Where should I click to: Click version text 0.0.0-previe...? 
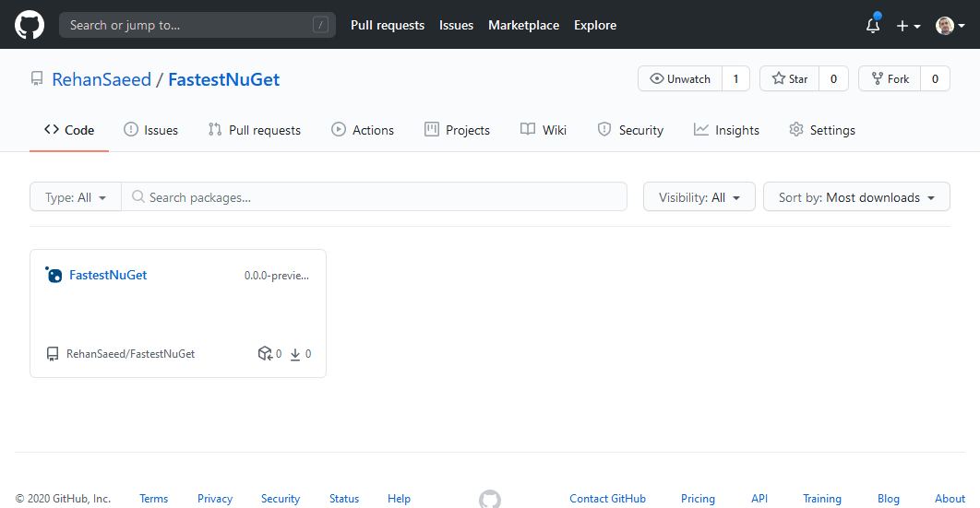276,276
